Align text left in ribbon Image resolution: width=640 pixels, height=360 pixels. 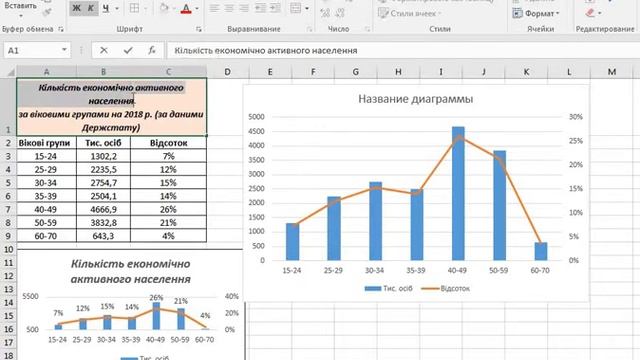[214, 8]
